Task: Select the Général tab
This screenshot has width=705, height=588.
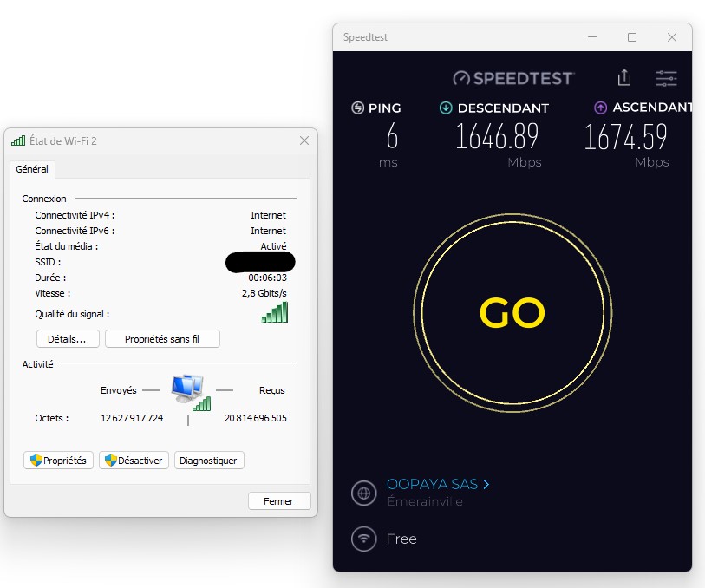Action: 32,169
